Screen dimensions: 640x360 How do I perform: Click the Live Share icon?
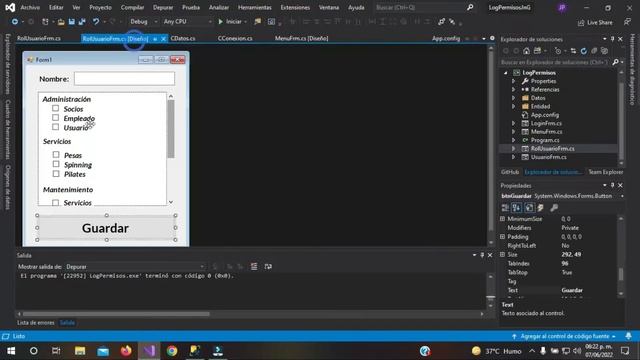pyautogui.click(x=595, y=22)
